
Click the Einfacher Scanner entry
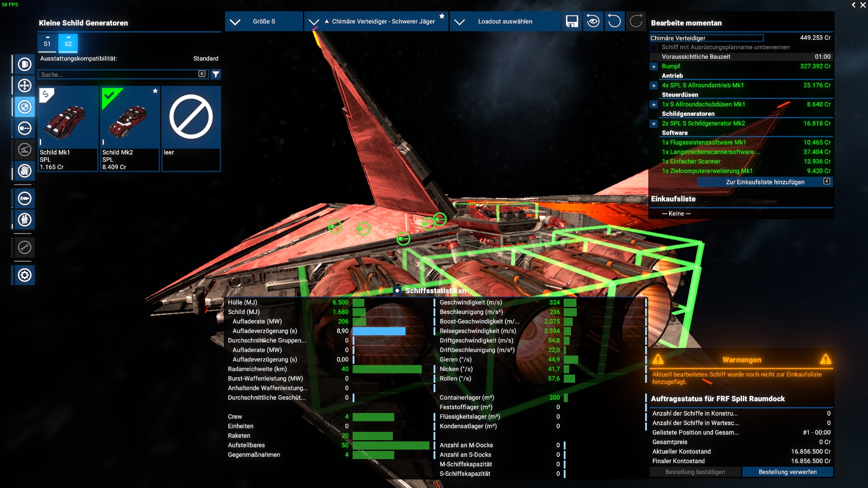pos(746,161)
